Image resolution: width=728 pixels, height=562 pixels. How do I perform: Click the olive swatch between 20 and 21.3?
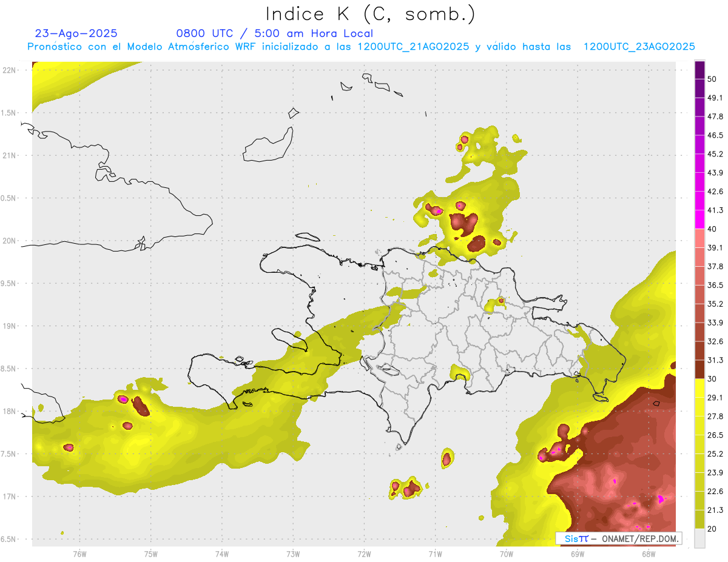coord(699,520)
